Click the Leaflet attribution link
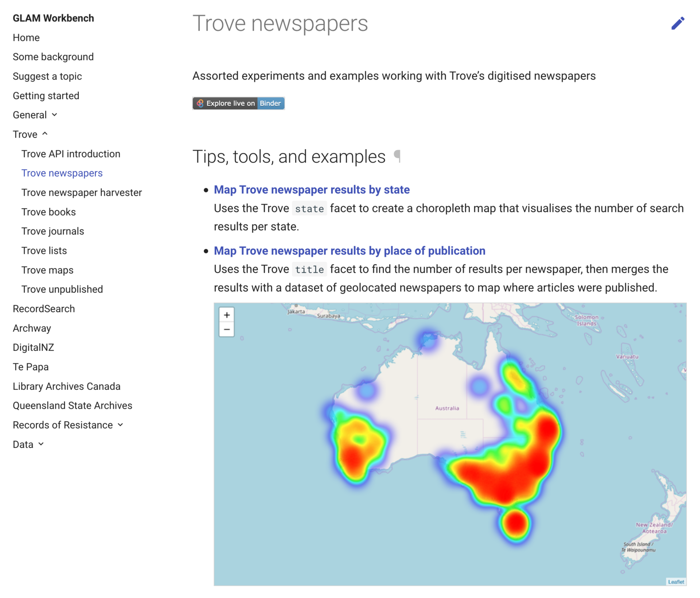 click(x=676, y=582)
